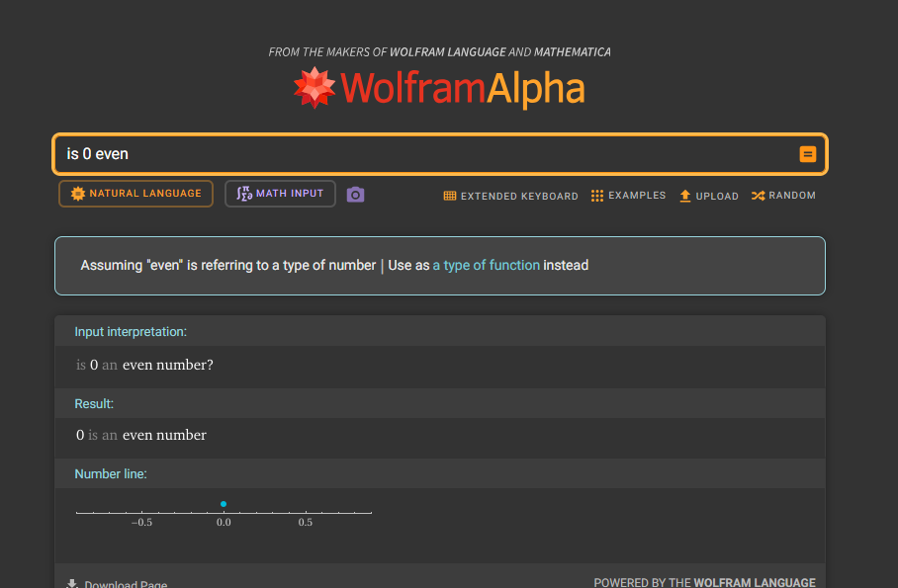Click 'Input interpretation:' pod heading
This screenshot has width=898, height=588.
[x=131, y=332]
